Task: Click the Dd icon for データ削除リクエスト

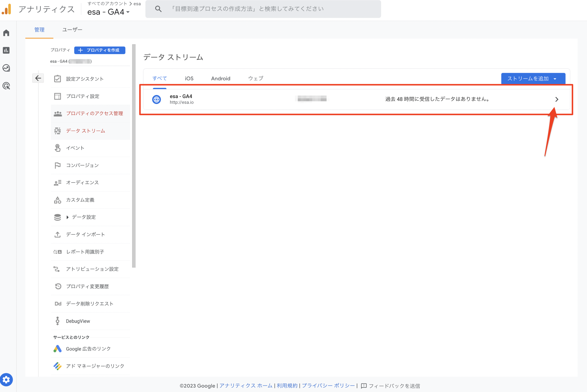Action: click(x=58, y=304)
